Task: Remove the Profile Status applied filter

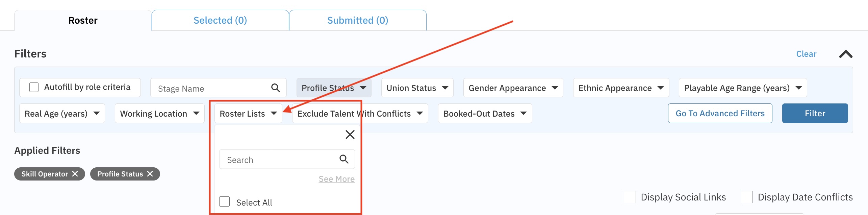Action: (x=150, y=174)
